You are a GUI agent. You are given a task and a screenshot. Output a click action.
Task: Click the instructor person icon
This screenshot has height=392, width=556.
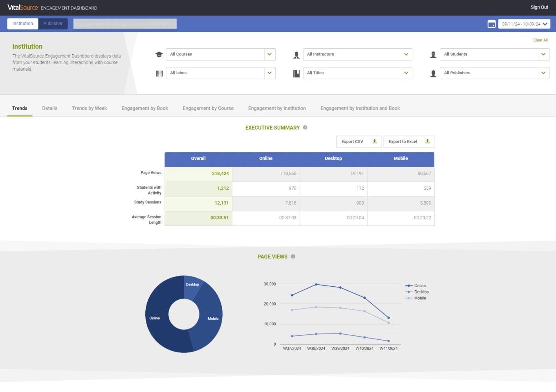point(296,55)
